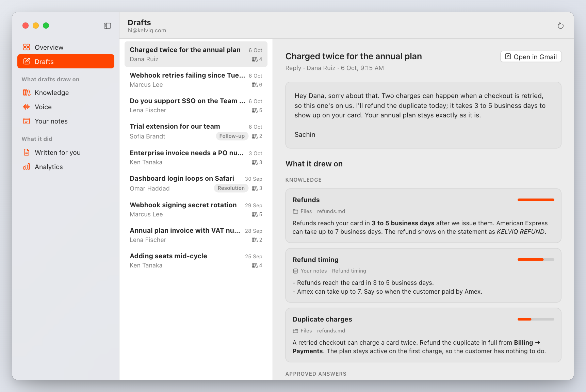Click the Your notes icon in the Refund timing card

coord(295,271)
